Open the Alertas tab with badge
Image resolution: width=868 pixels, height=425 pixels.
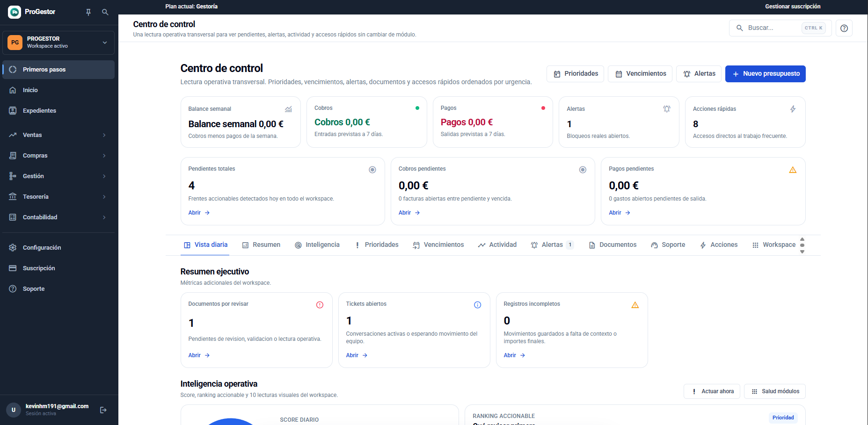[552, 245]
